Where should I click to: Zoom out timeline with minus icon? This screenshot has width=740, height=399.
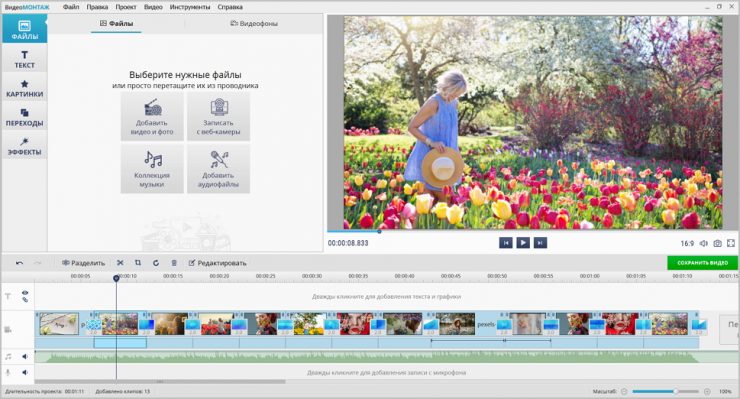624,391
